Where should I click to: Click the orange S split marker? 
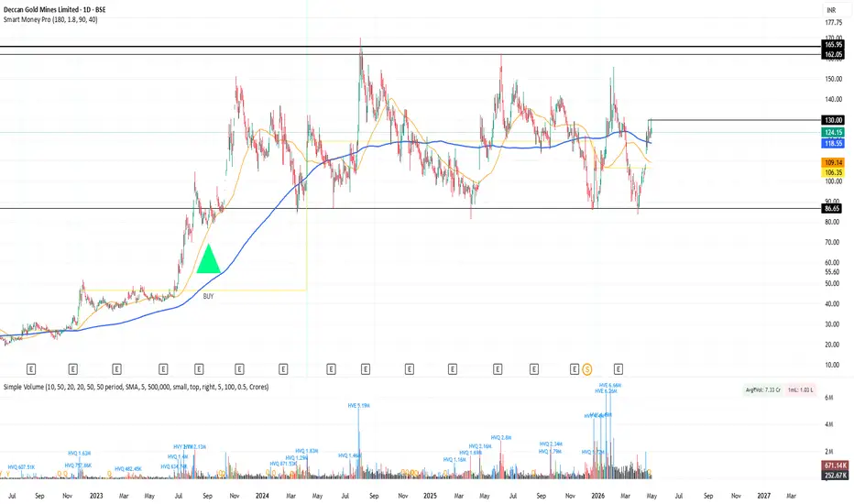click(x=587, y=369)
